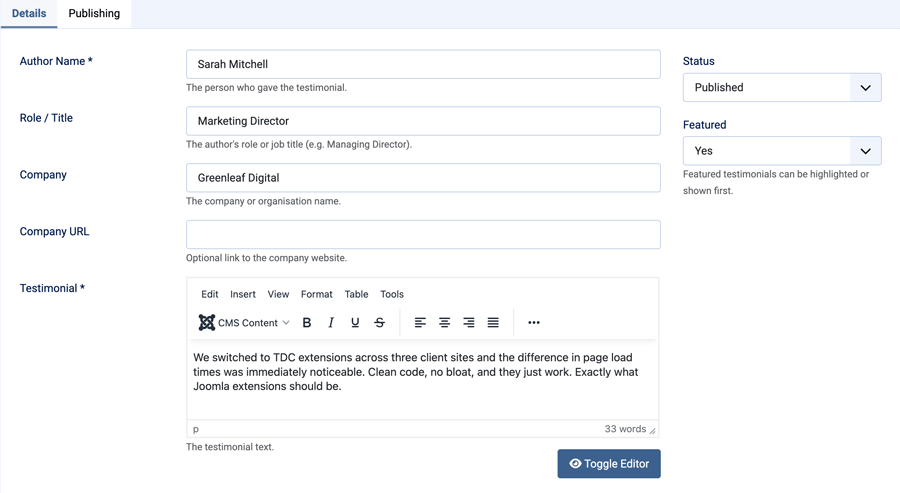Click the Joomla logo icon in toolbar
The image size is (900, 493).
[x=207, y=323]
